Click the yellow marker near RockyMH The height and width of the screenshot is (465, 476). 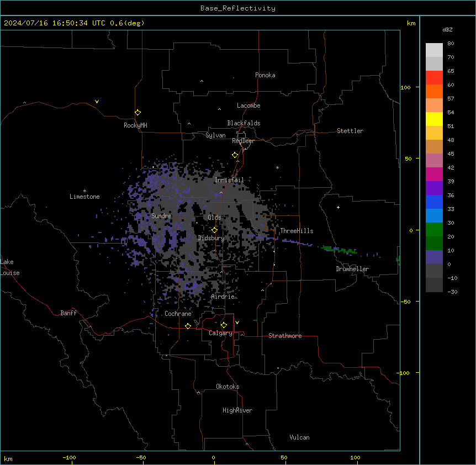[137, 112]
